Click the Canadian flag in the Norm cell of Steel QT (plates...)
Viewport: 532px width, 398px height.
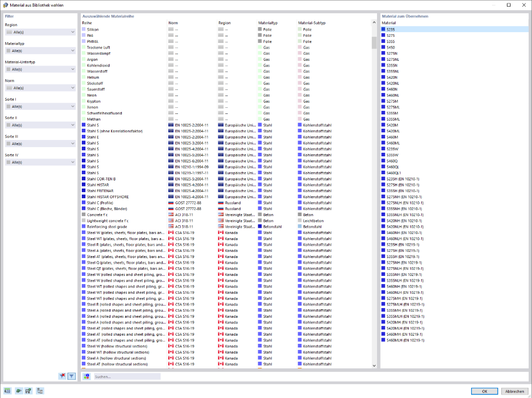tap(171, 269)
